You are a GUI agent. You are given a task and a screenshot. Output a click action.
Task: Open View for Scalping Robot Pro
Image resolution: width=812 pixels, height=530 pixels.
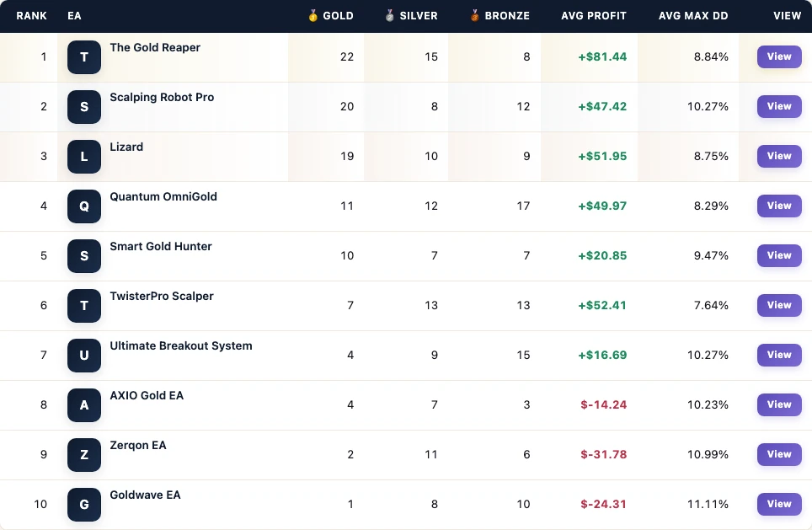[x=779, y=106]
